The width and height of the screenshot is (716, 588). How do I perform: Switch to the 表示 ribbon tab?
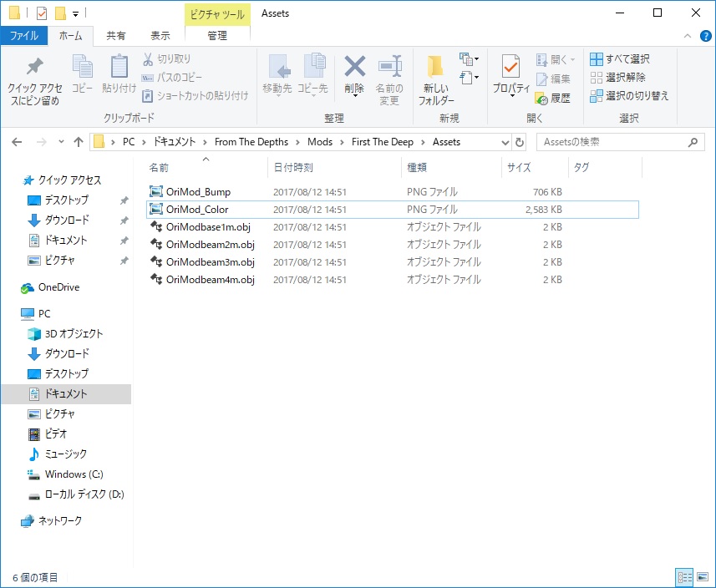pos(160,36)
